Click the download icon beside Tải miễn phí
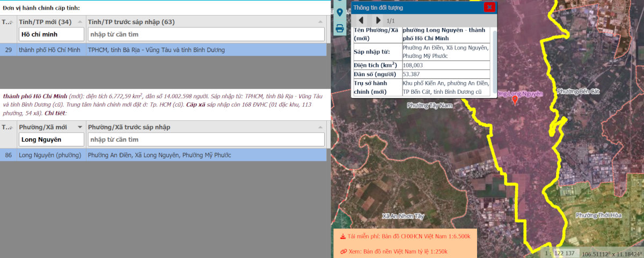Viewport: 644px width, 258px height. 343,236
